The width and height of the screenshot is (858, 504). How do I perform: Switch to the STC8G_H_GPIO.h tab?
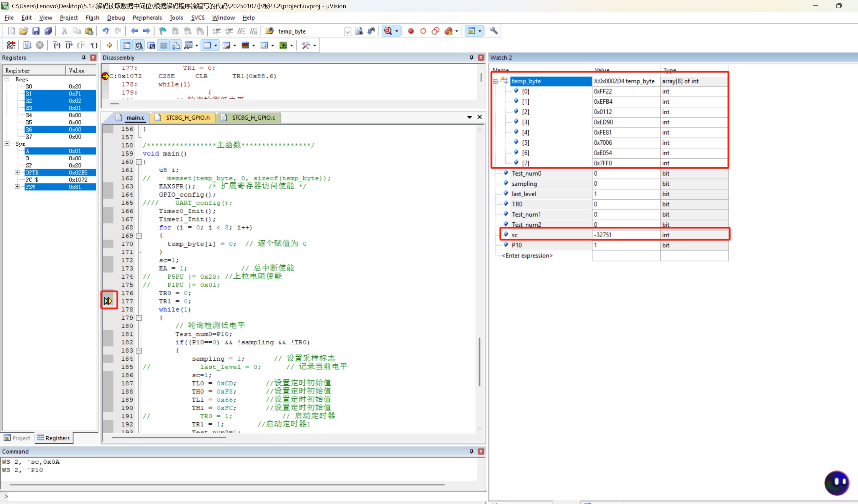point(183,118)
